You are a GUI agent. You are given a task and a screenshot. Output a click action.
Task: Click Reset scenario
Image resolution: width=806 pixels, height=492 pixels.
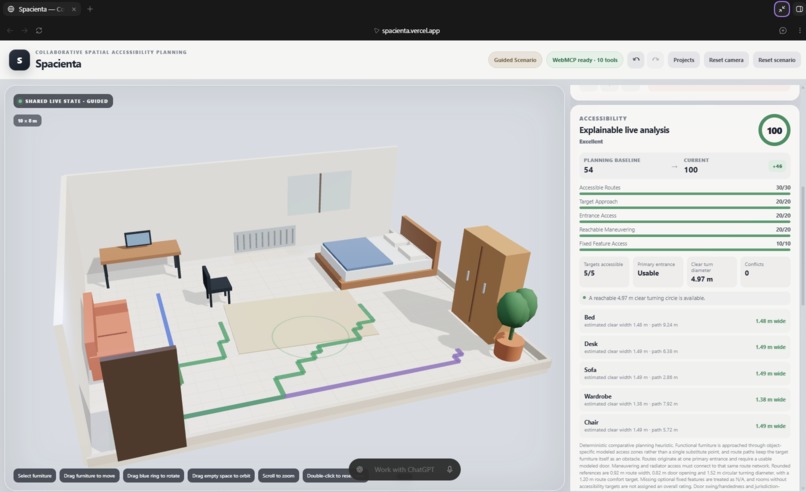(x=777, y=60)
